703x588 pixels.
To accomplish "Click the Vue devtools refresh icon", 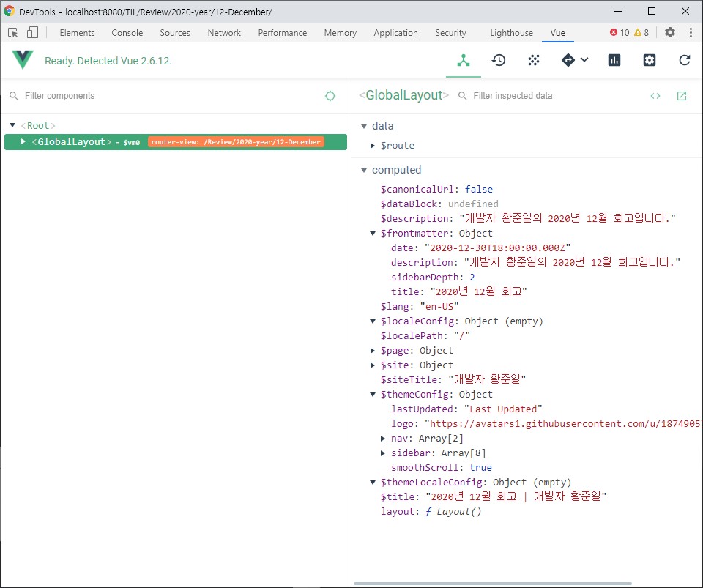I will pyautogui.click(x=684, y=60).
